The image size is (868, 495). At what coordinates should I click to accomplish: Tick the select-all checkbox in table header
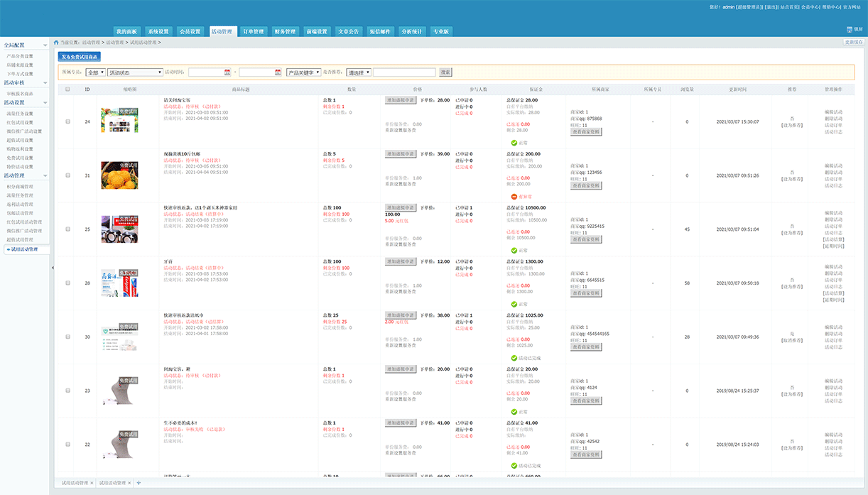pyautogui.click(x=68, y=89)
